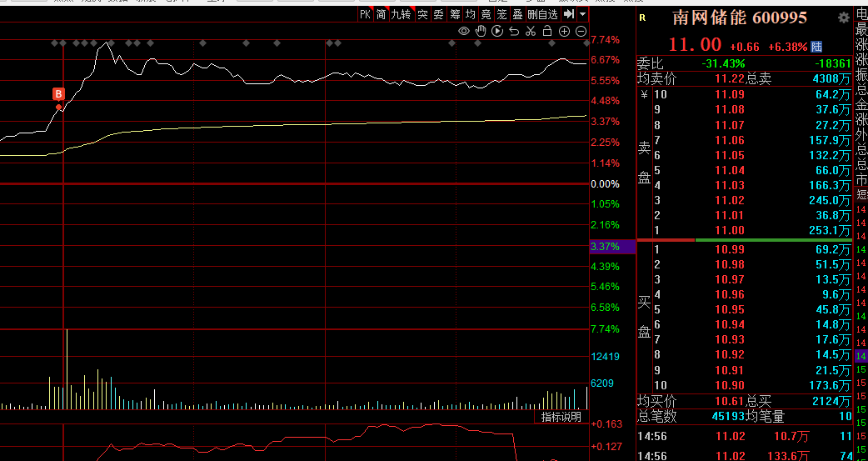
Task: Select sell level 7 price 11.06
Action: point(730,140)
